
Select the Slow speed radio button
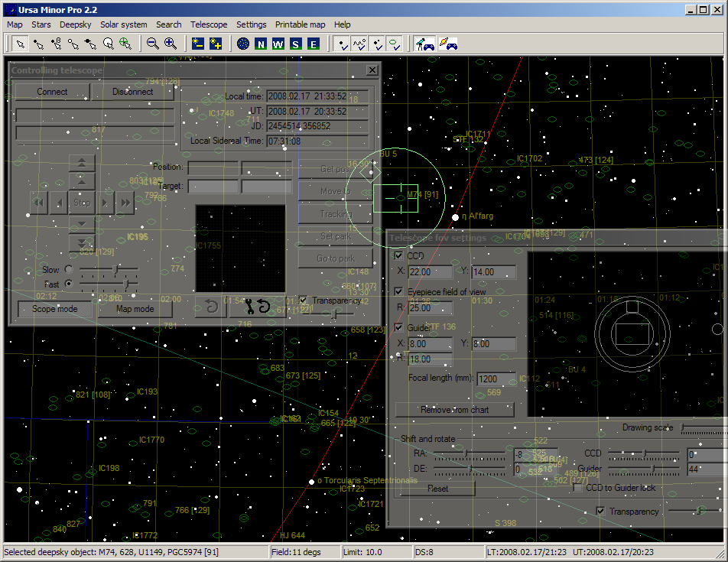[69, 270]
